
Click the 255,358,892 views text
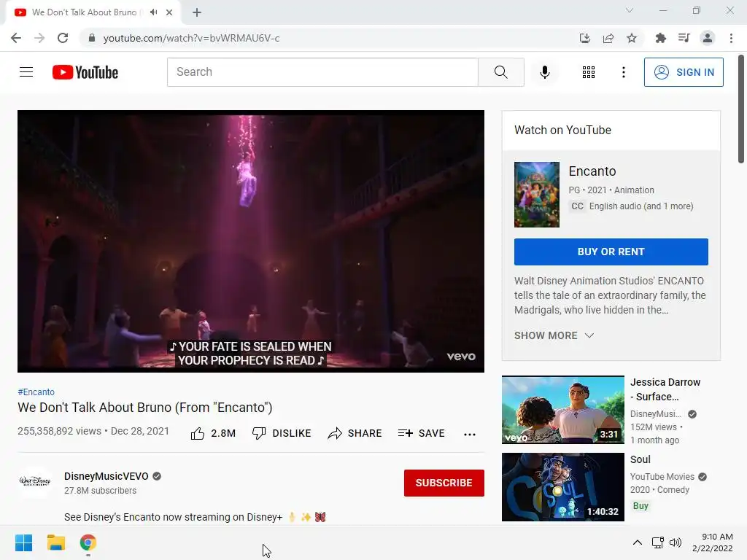60,431
